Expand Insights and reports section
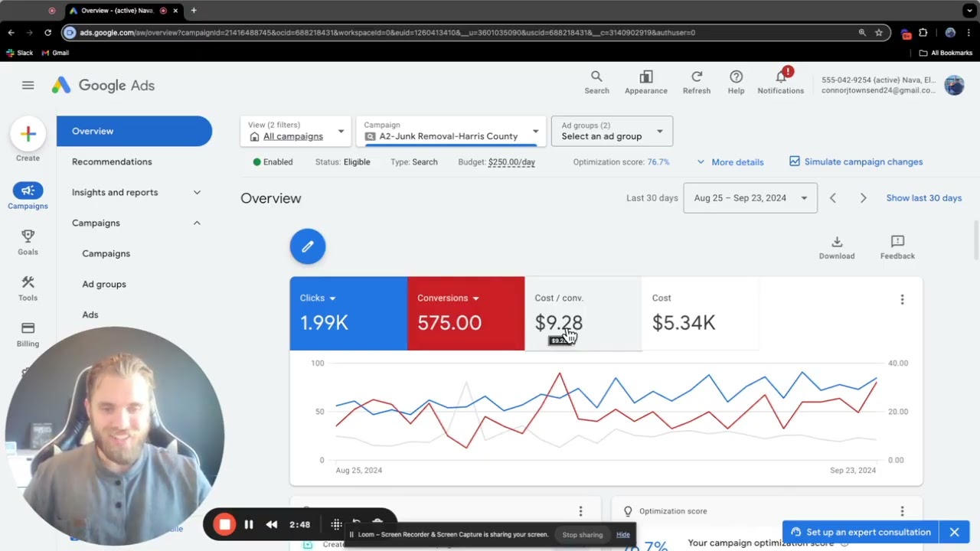 click(136, 192)
